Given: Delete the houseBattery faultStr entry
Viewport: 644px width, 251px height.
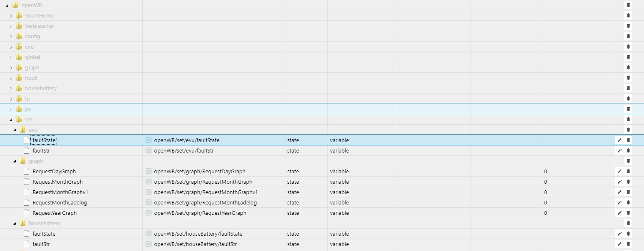Looking at the screenshot, I should [628, 244].
